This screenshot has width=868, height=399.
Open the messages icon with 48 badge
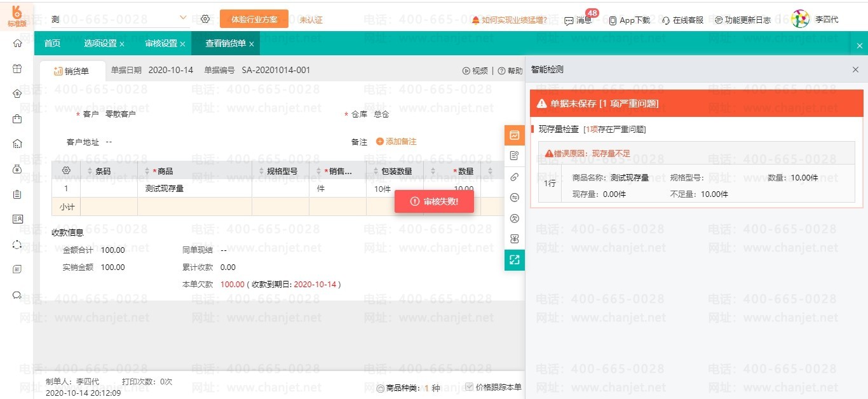pos(578,20)
